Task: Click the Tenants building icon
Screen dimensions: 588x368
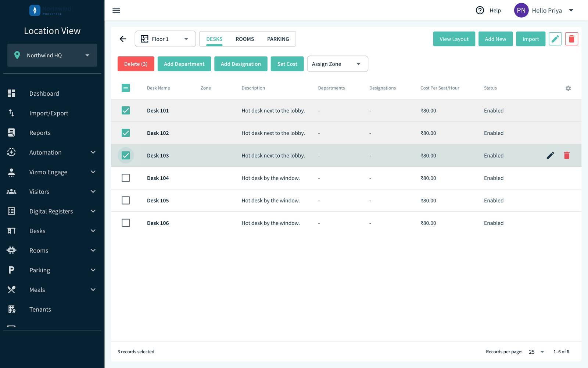Action: coord(12,309)
